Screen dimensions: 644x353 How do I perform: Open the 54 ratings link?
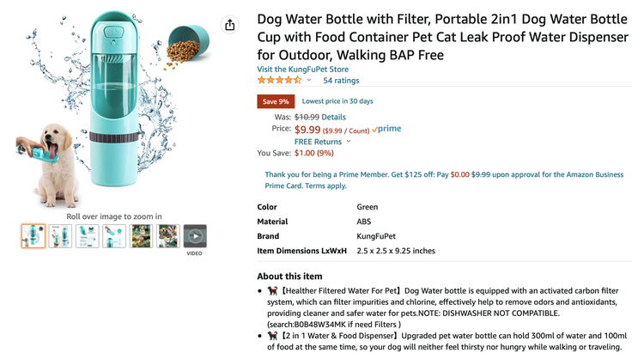tap(341, 80)
